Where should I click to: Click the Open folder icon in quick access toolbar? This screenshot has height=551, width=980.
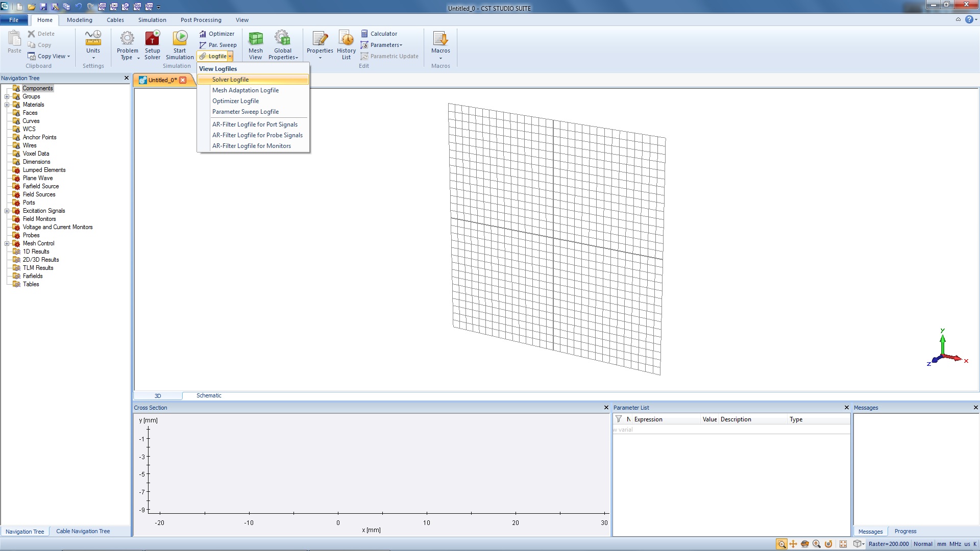[x=32, y=7]
